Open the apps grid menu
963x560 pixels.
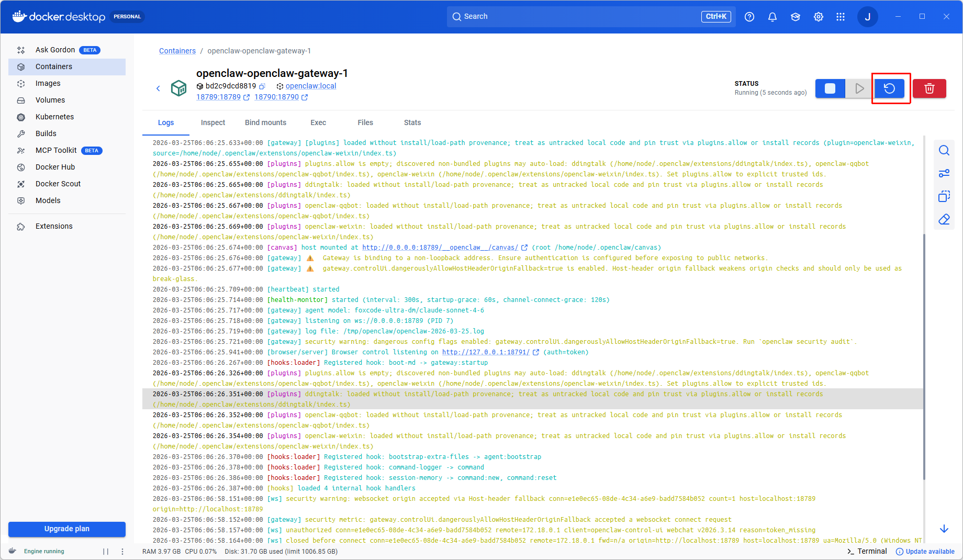tap(841, 17)
